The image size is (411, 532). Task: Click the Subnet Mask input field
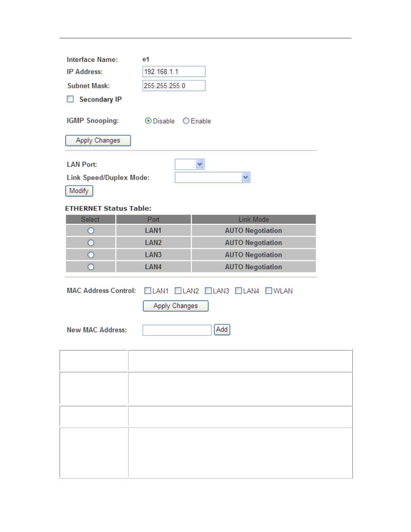(x=174, y=86)
